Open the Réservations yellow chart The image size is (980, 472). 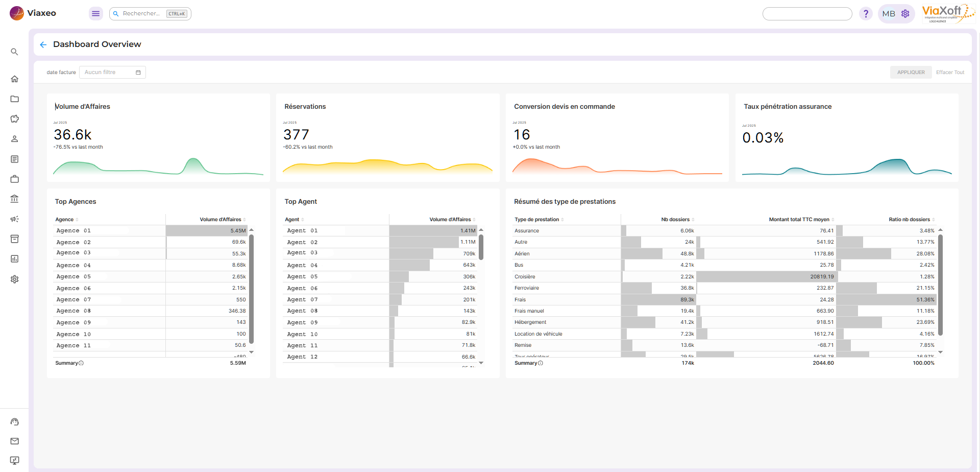pos(388,167)
